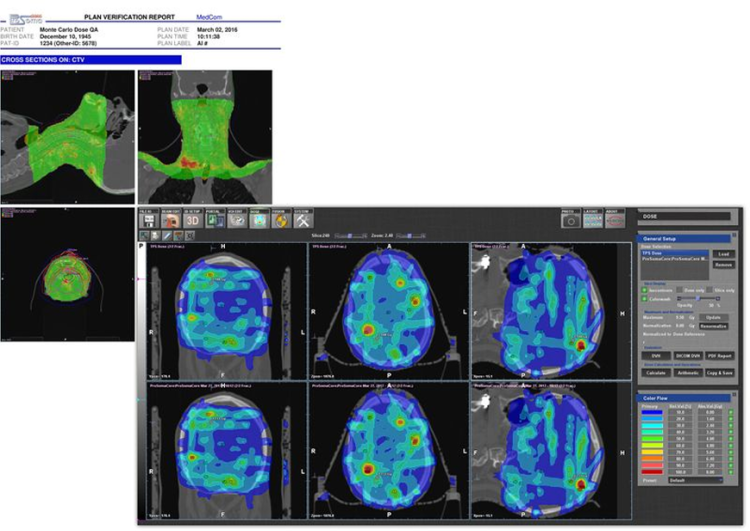Click the Remove dose button

coord(724,265)
